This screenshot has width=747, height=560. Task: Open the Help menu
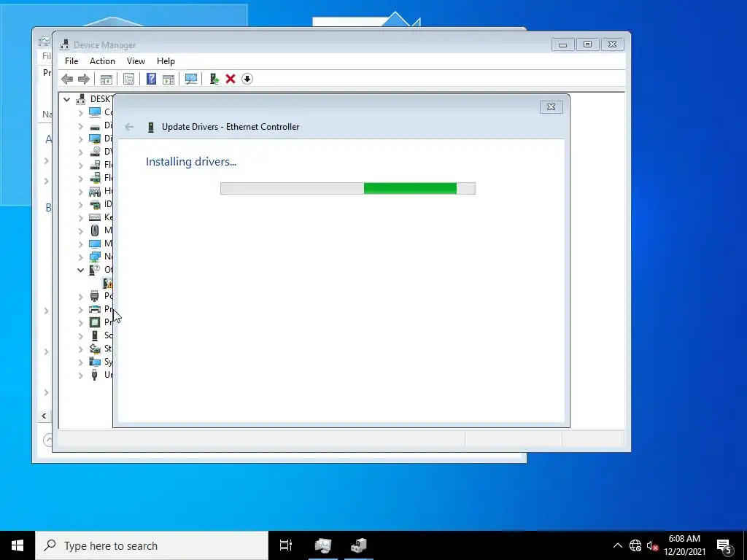tap(166, 61)
